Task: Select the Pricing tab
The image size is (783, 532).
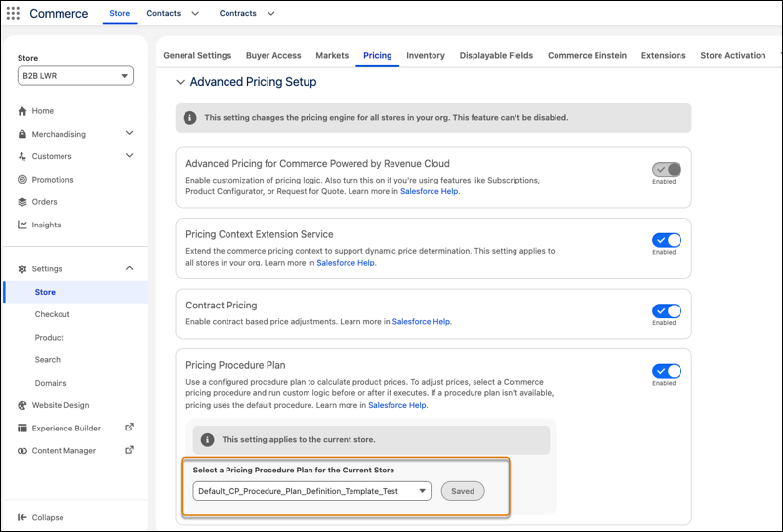Action: pyautogui.click(x=378, y=55)
